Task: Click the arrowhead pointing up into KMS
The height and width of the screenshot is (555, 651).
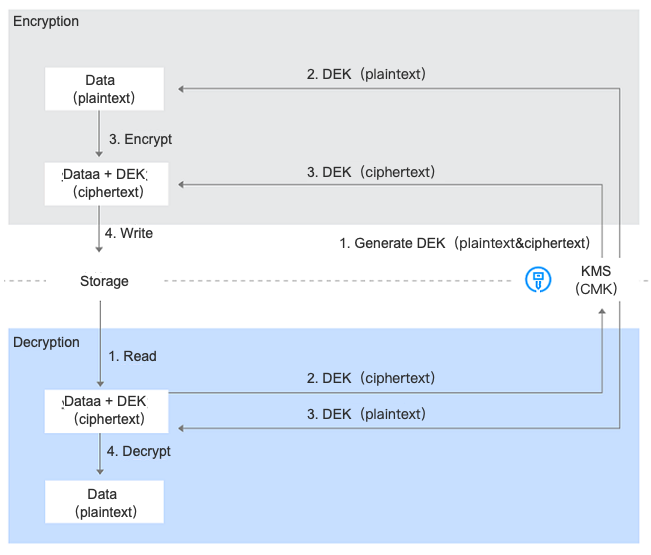Action: (602, 313)
